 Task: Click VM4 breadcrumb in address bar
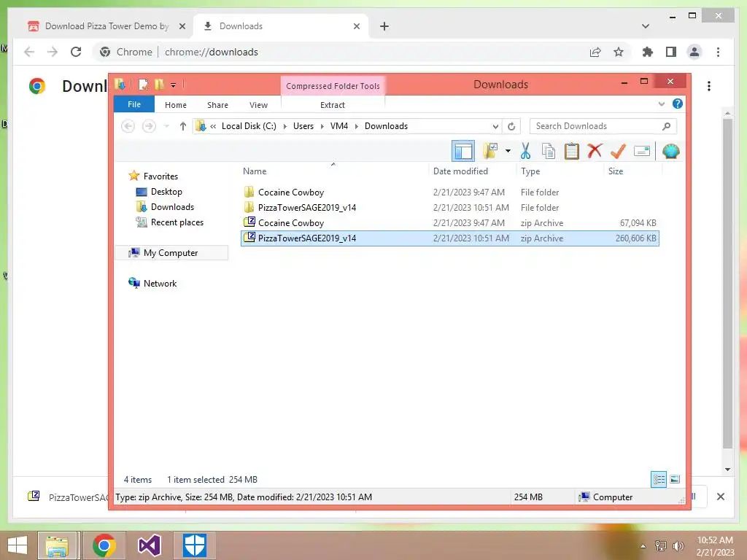coord(339,126)
